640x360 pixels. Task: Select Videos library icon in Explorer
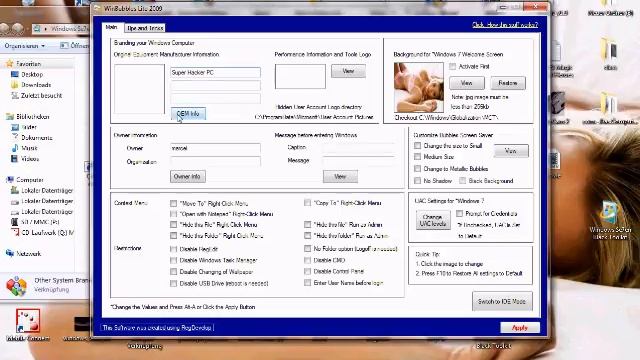pos(15,158)
